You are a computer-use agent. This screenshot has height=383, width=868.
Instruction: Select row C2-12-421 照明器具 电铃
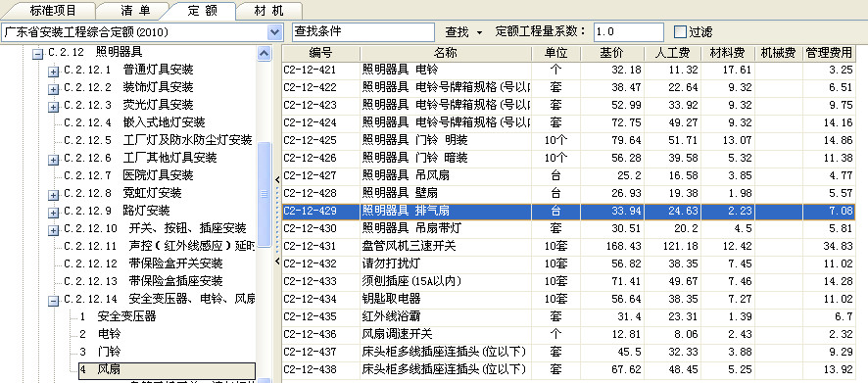[x=568, y=70]
